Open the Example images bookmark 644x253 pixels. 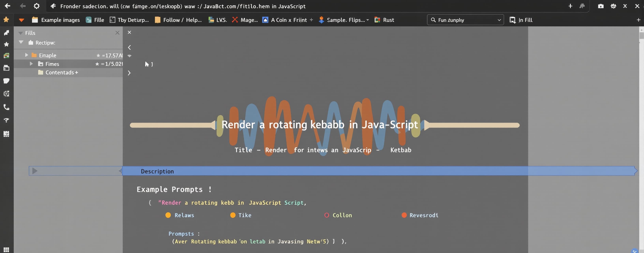coord(56,20)
